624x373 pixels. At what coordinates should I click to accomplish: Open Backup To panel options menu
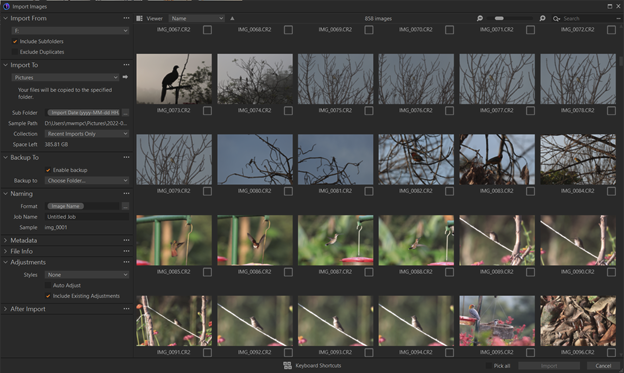coord(126,157)
